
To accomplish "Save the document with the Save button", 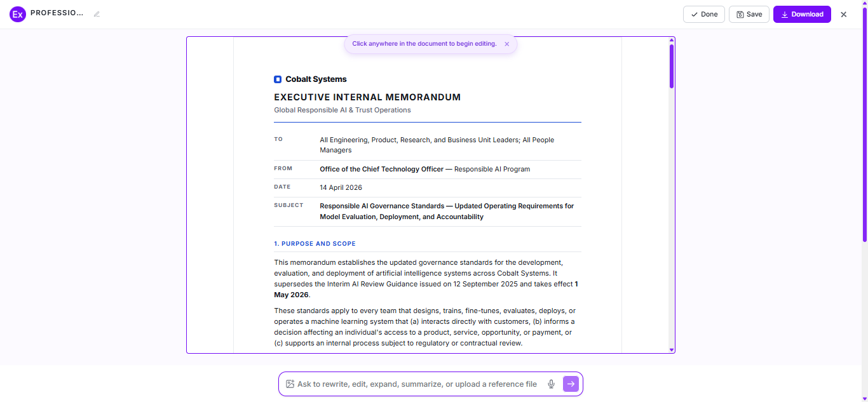I will [749, 14].
